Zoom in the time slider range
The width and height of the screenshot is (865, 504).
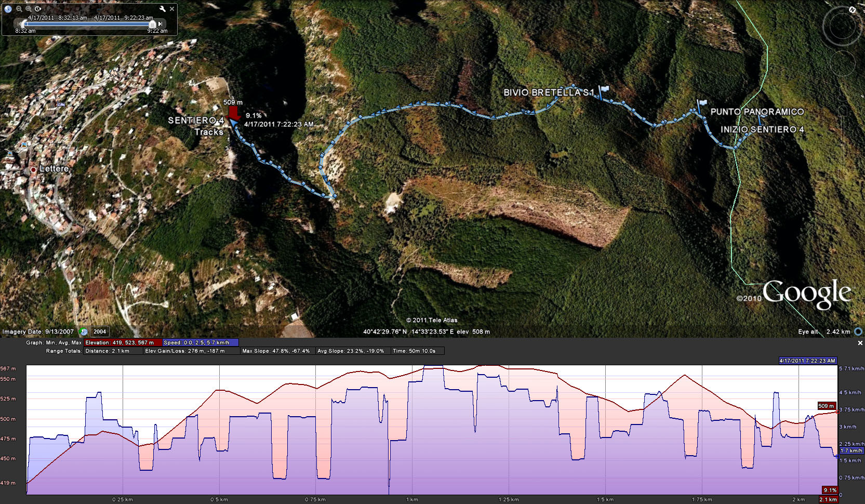(29, 9)
